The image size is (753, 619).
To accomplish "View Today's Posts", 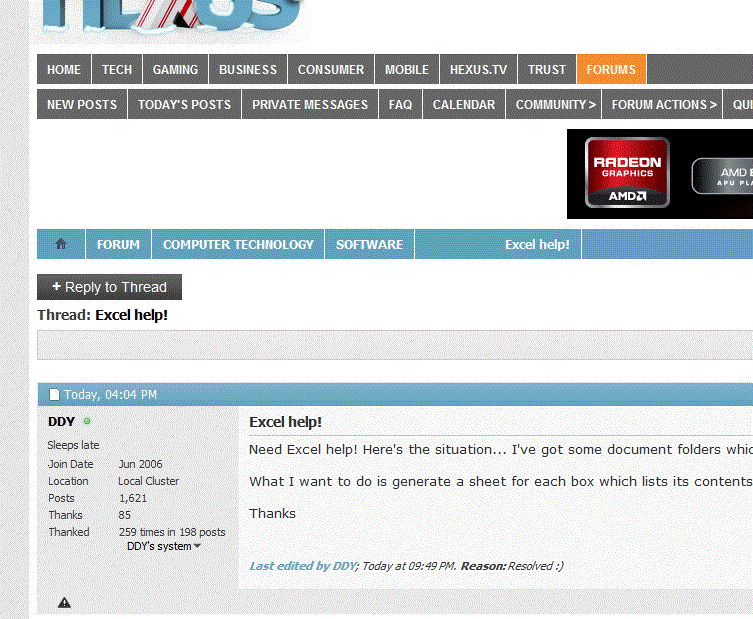I will 184,104.
